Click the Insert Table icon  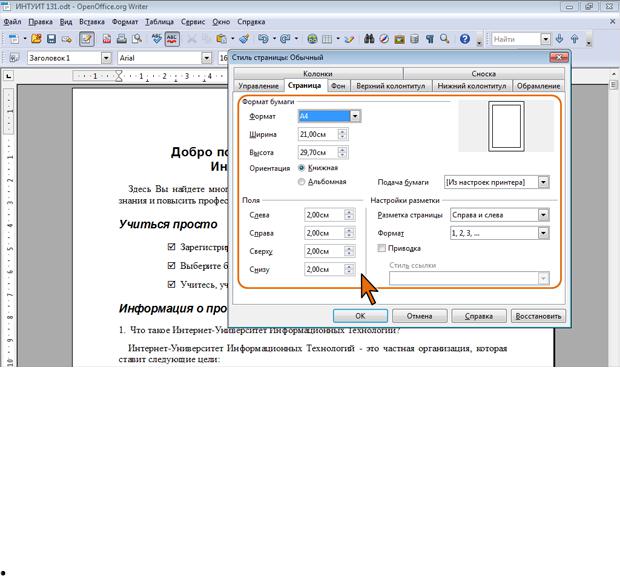[327, 39]
